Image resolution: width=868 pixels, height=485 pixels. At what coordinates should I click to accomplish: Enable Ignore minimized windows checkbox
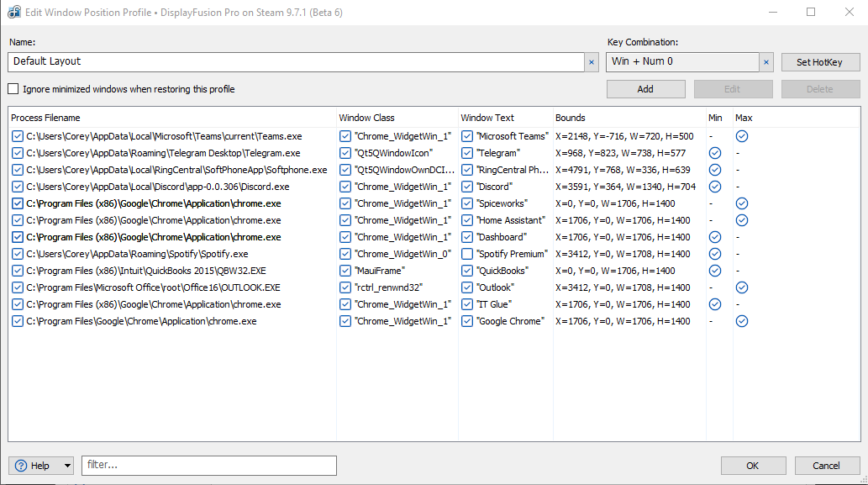coord(13,89)
